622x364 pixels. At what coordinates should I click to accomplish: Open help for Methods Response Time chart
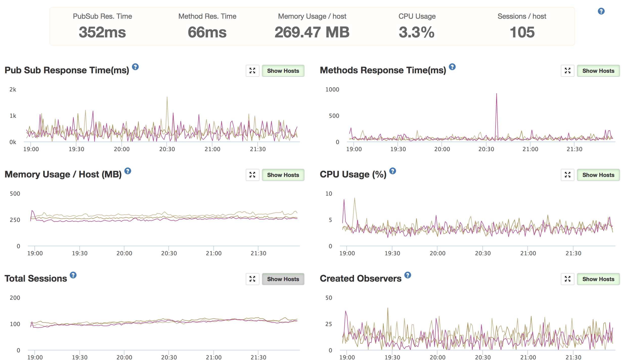pos(452,67)
